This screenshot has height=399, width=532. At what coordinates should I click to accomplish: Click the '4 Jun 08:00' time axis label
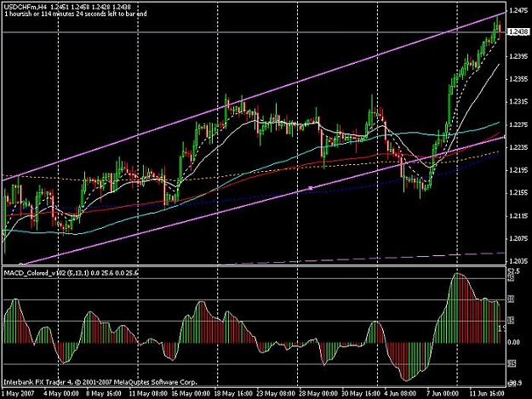click(x=400, y=394)
